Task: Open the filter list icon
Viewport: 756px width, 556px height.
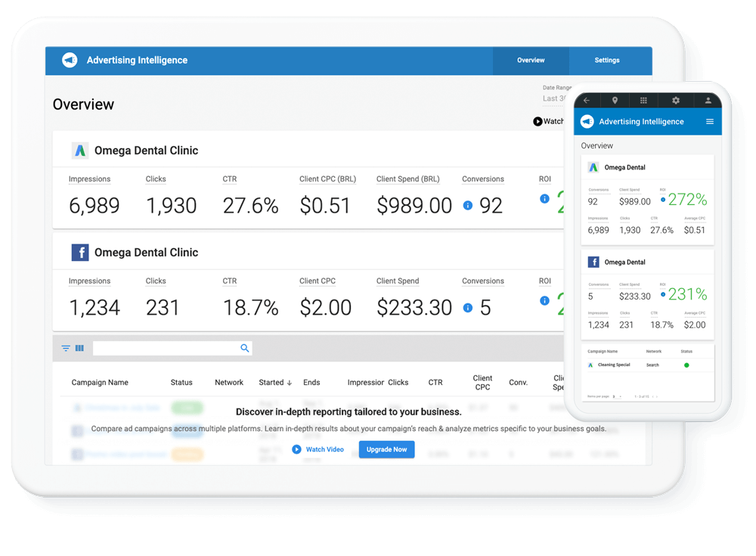Action: coord(66,348)
